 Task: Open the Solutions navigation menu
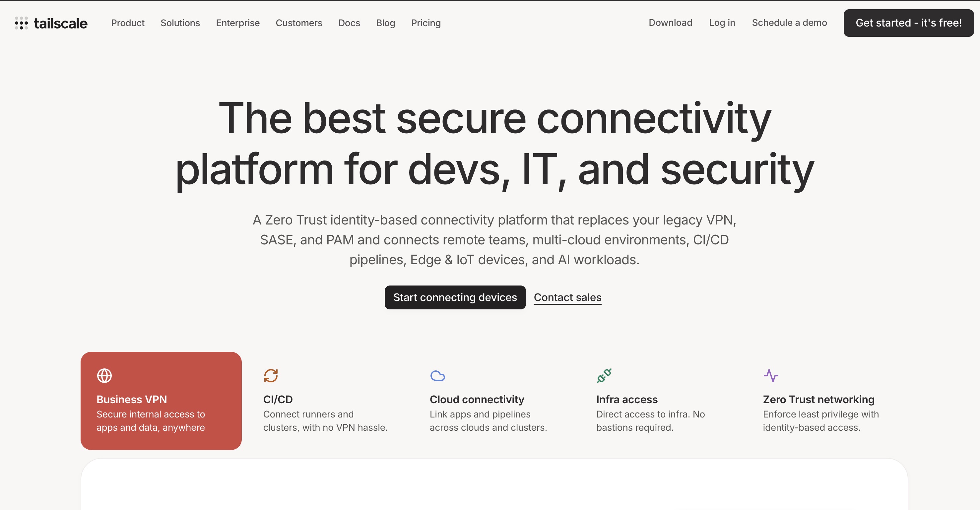pos(180,23)
